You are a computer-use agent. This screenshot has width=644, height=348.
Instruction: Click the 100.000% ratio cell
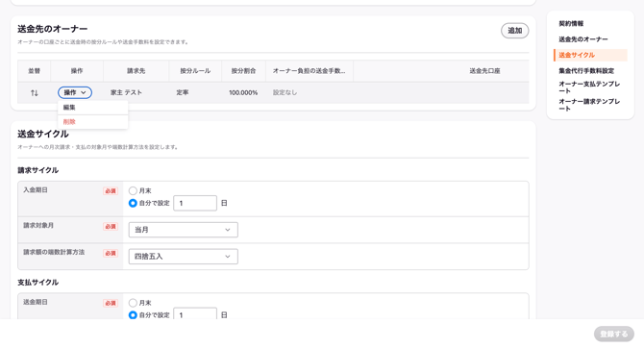click(x=243, y=93)
